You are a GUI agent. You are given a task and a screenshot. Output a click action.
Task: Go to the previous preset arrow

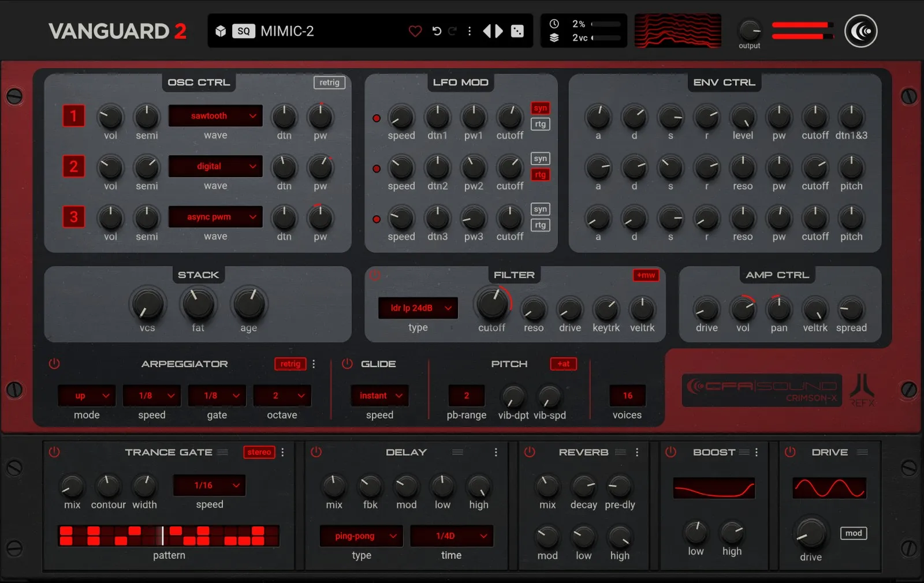coord(487,31)
